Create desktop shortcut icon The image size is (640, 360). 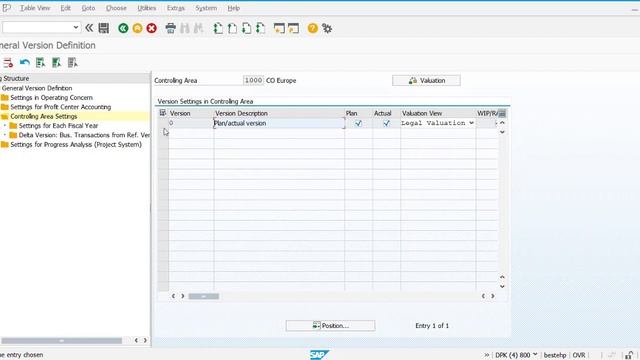(x=293, y=28)
